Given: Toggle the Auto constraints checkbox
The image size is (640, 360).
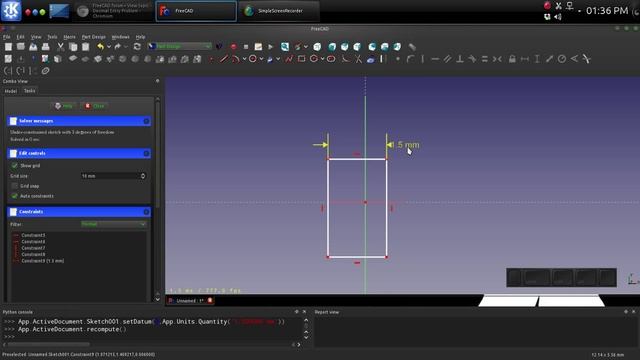Looking at the screenshot, I should (15, 196).
